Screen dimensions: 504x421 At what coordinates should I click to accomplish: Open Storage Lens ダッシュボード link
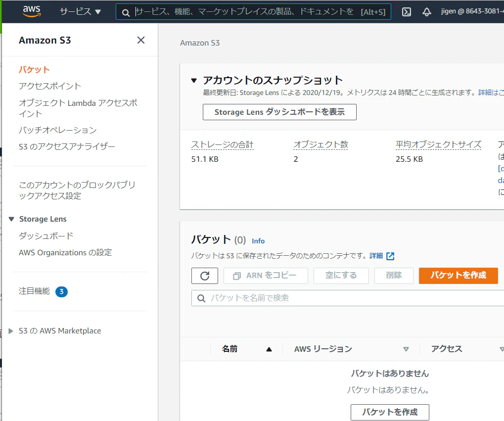46,236
